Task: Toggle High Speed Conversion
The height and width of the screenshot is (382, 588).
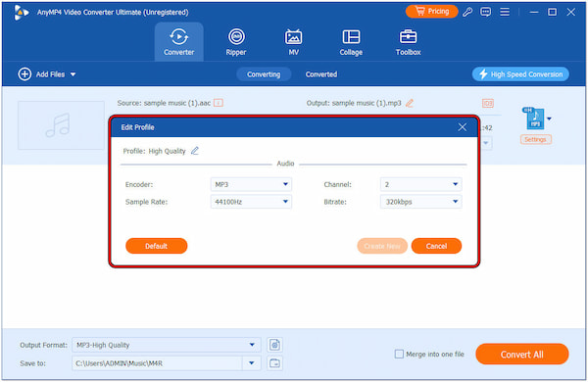Action: click(520, 74)
